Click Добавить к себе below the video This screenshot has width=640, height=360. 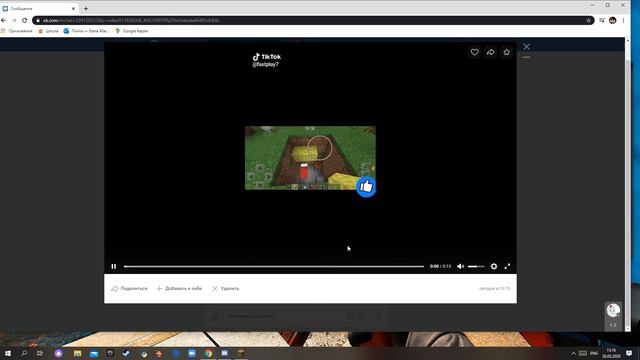[179, 289]
